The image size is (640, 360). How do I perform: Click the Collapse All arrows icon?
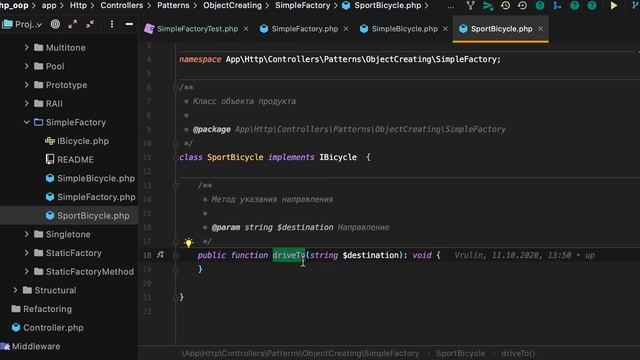pyautogui.click(x=90, y=24)
